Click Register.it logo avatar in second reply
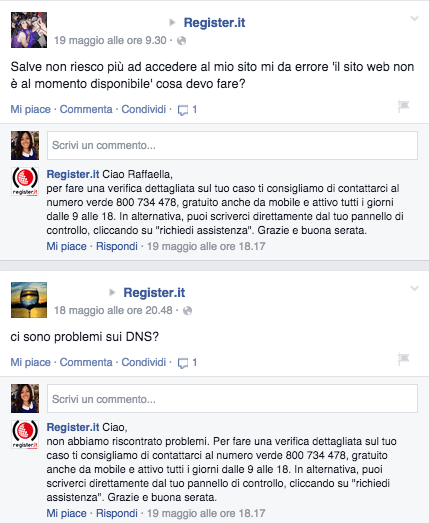 click(x=25, y=434)
